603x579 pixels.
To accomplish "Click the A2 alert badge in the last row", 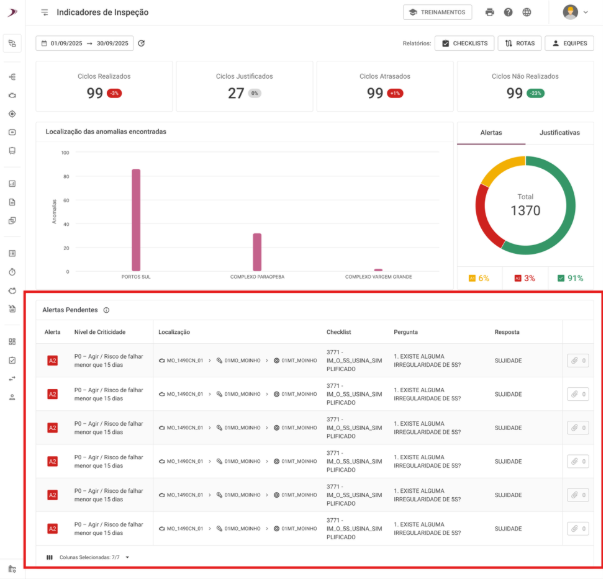I will [x=52, y=528].
